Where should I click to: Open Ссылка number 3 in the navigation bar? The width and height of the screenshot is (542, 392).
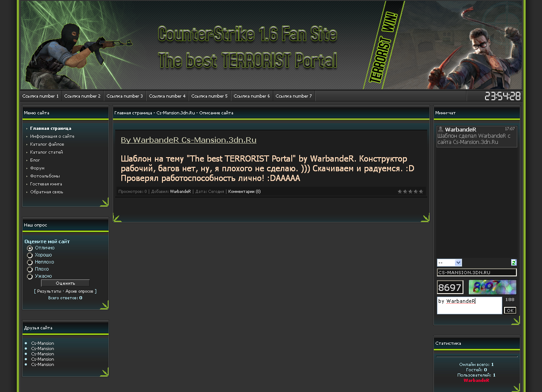coord(125,96)
